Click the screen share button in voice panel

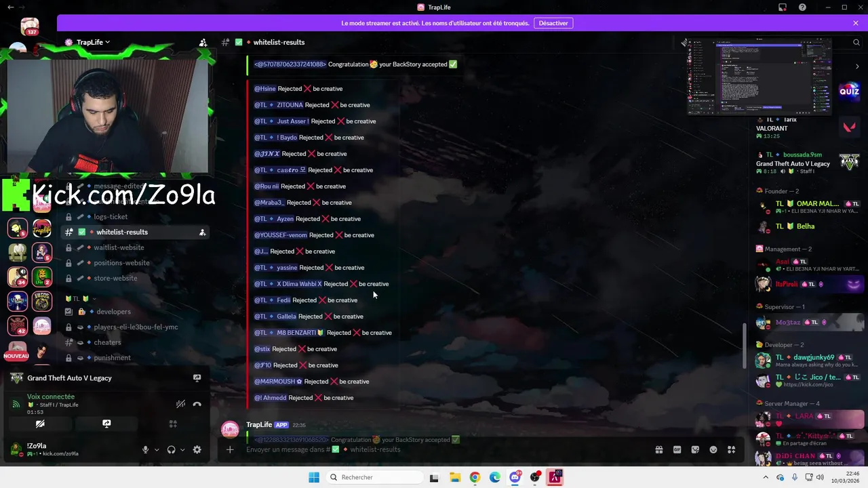pyautogui.click(x=106, y=424)
